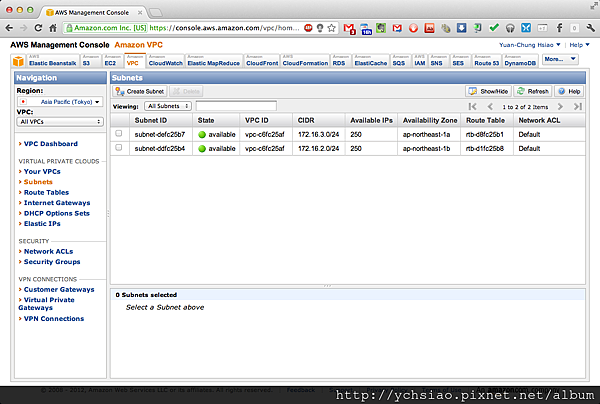The width and height of the screenshot is (600, 404).
Task: Click the blue download arrow extension
Action: [461, 28]
